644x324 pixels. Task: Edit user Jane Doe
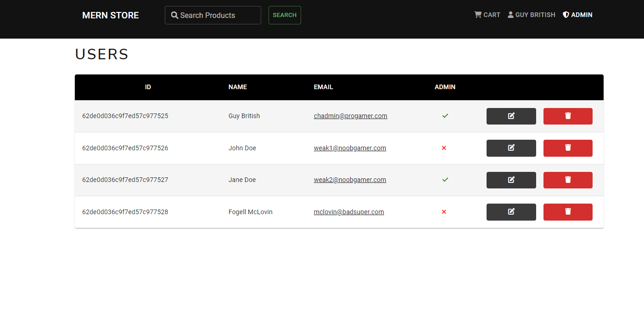pyautogui.click(x=511, y=180)
